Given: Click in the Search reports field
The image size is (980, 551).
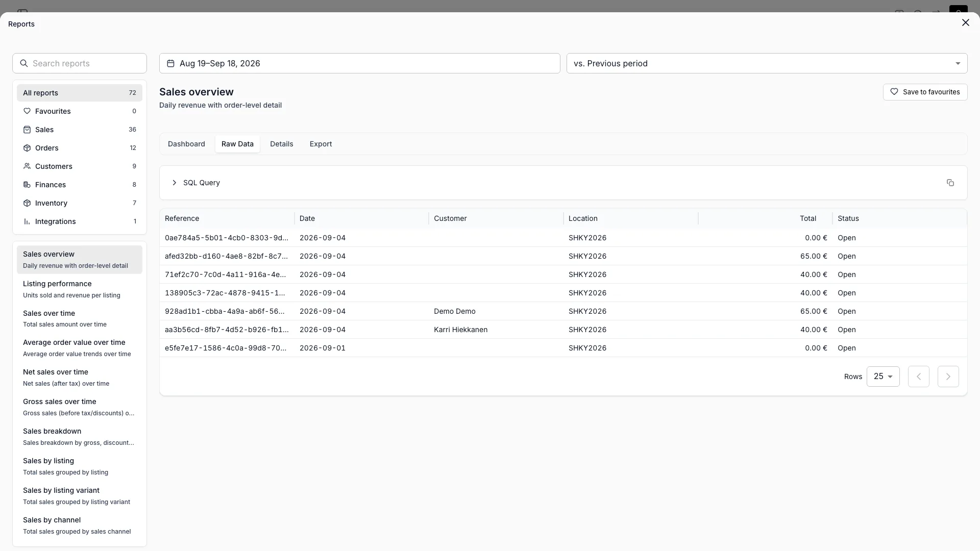Looking at the screenshot, I should 80,63.
